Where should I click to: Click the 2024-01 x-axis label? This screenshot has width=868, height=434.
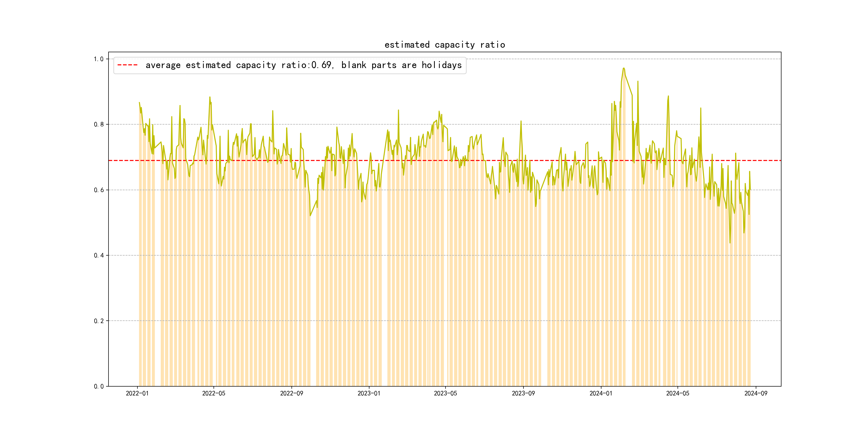click(601, 393)
